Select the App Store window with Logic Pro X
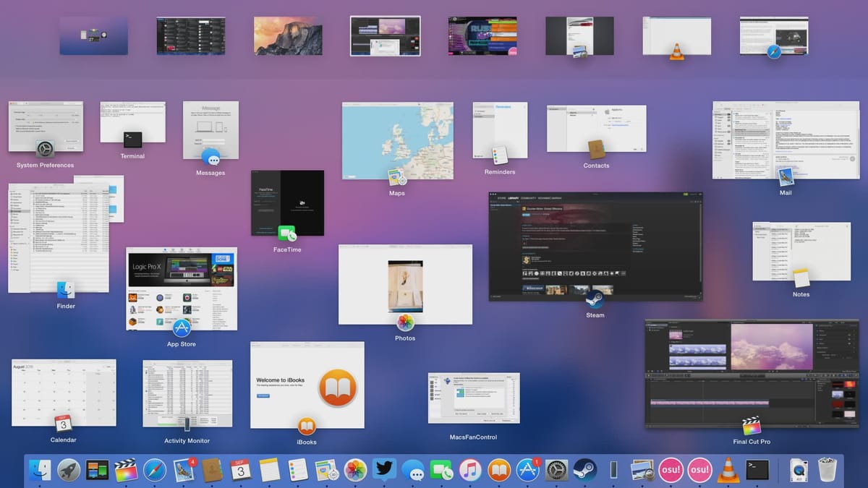This screenshot has width=868, height=488. coord(182,288)
